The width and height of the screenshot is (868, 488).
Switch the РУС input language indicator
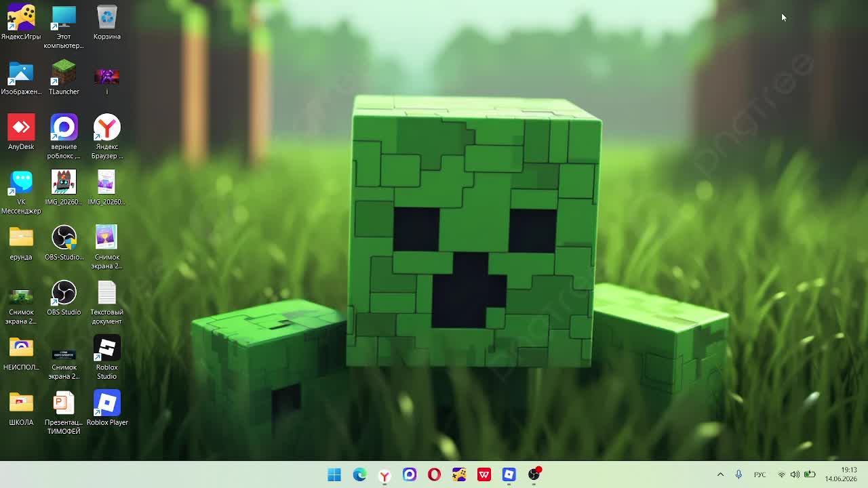point(760,474)
